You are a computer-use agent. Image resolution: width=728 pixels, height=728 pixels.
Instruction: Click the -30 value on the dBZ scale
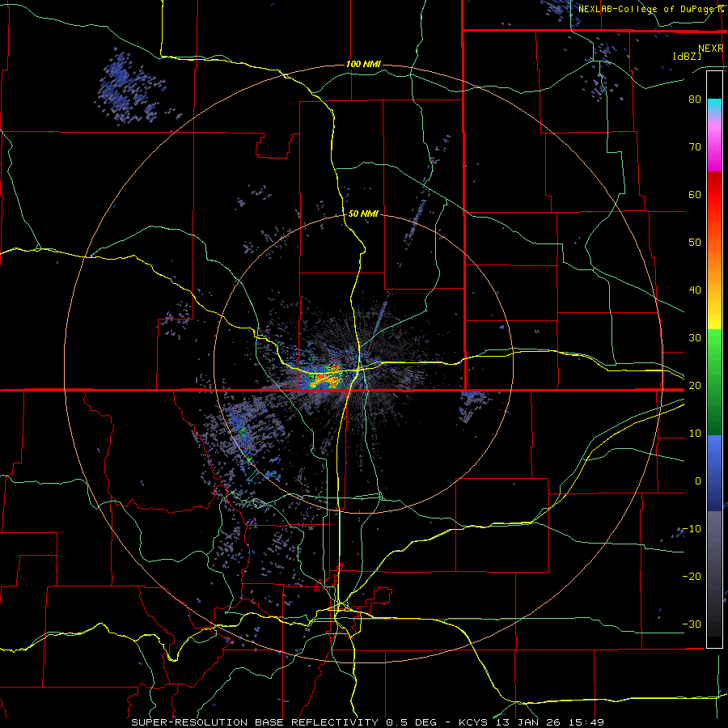coord(692,624)
